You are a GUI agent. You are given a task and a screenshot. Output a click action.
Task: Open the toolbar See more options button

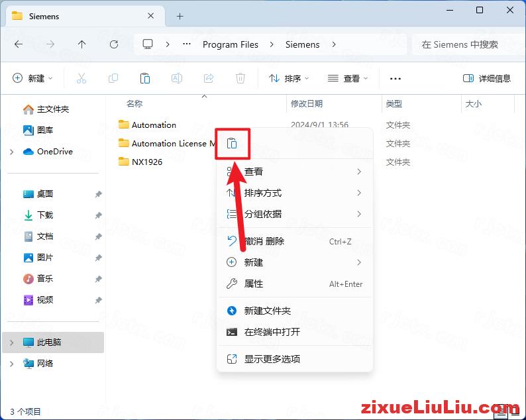click(395, 78)
